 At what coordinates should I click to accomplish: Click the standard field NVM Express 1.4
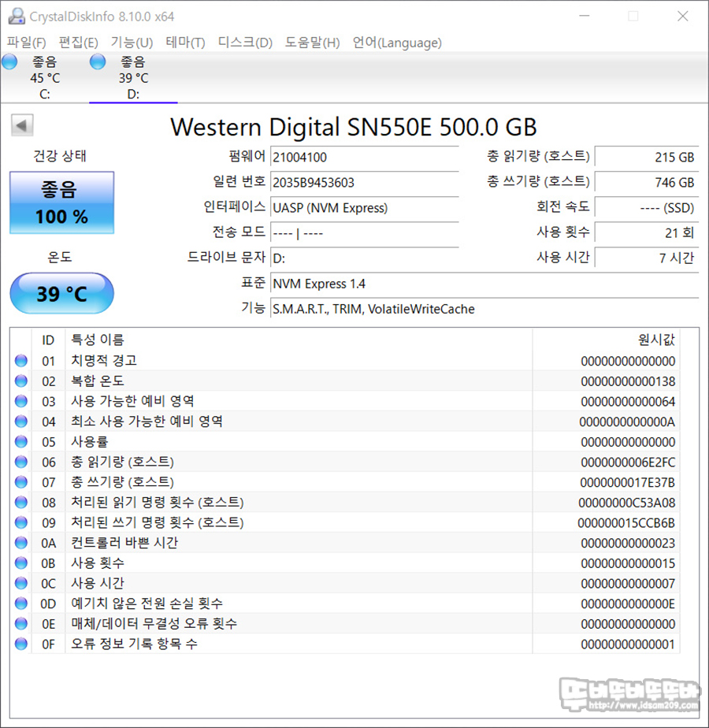tap(484, 283)
